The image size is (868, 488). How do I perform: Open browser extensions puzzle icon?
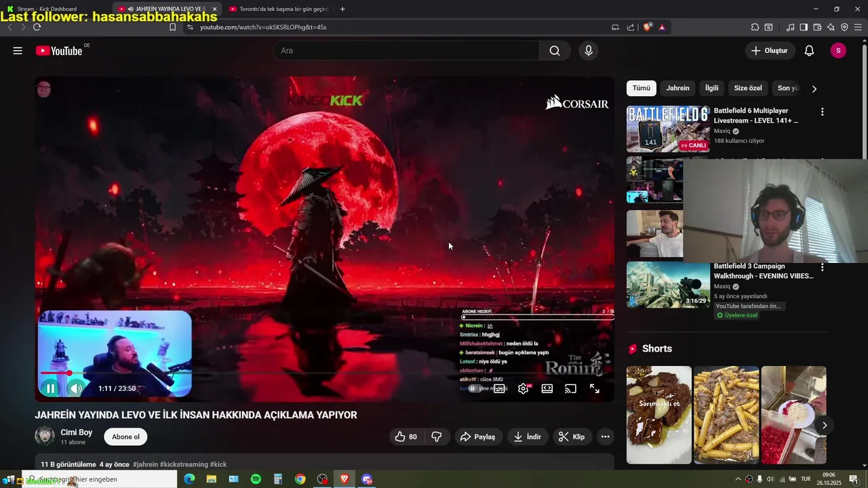click(x=755, y=27)
